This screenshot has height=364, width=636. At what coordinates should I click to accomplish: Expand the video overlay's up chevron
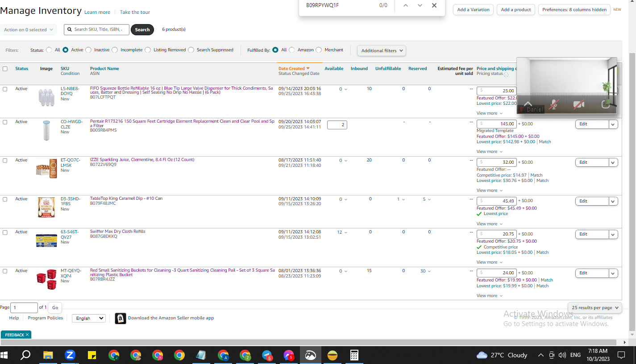click(528, 103)
